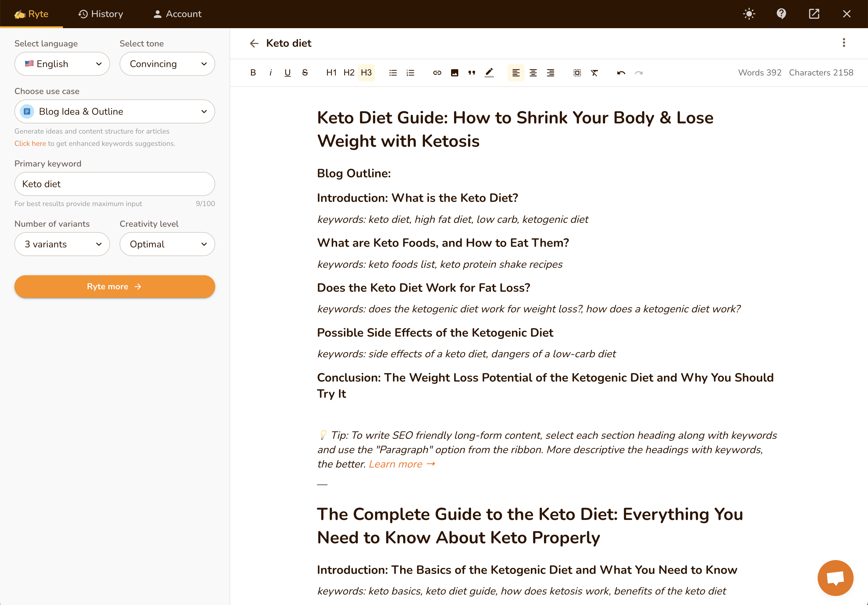Undo the last edit

(x=621, y=72)
